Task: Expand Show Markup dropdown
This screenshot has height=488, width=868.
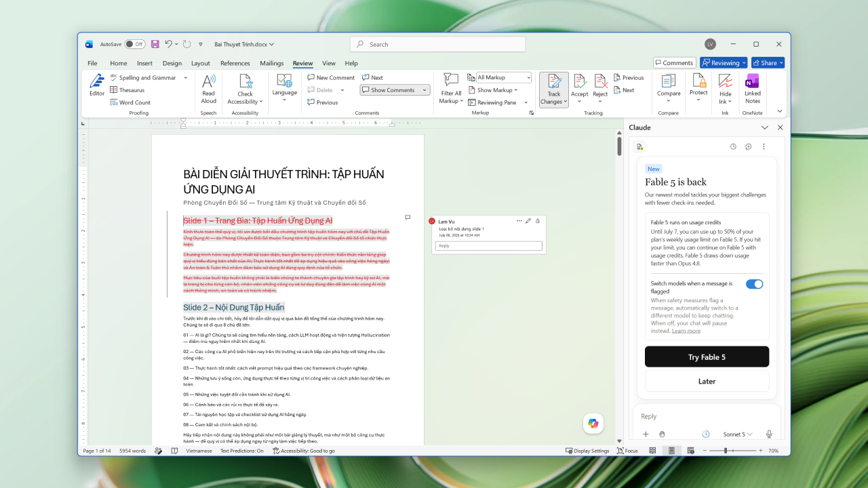Action: pyautogui.click(x=492, y=90)
